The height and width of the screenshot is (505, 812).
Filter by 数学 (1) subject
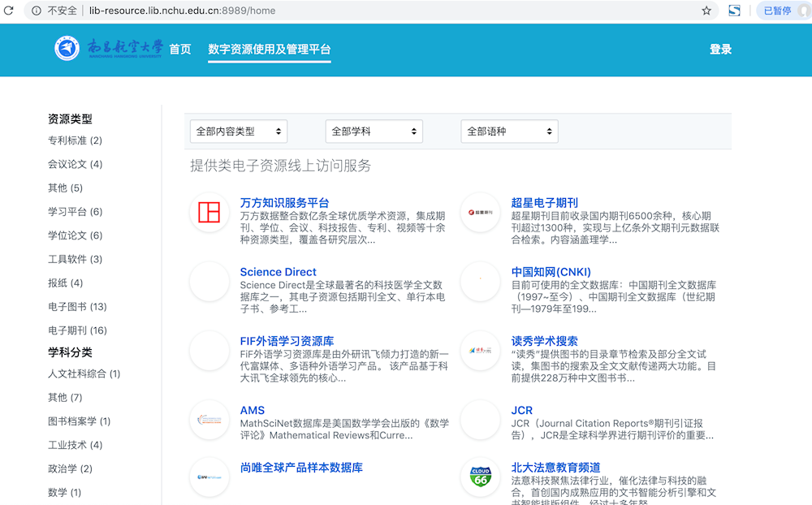click(65, 493)
